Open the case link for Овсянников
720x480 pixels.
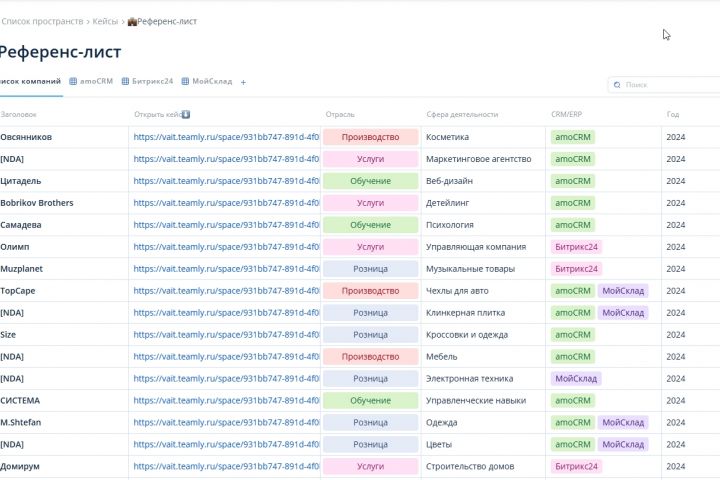point(226,137)
